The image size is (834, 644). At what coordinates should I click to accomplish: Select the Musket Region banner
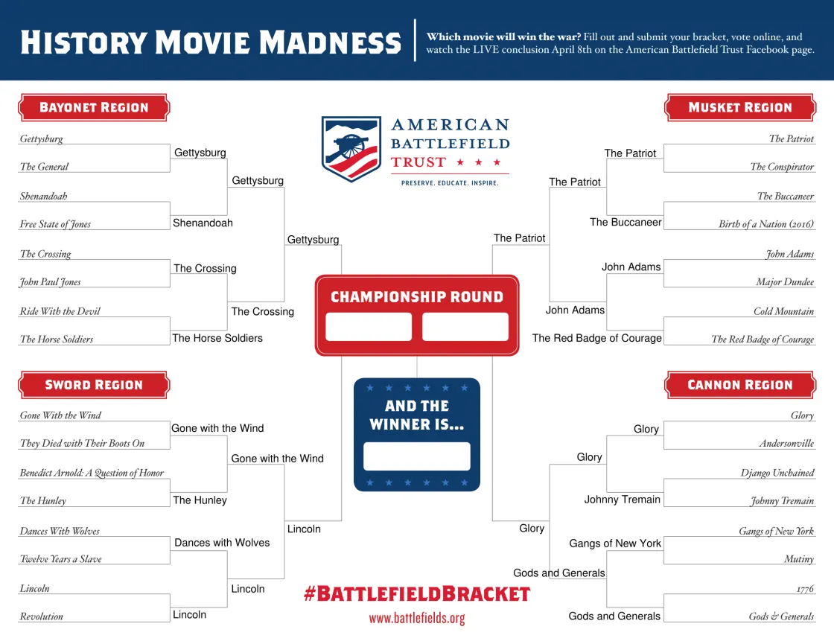[x=740, y=107]
